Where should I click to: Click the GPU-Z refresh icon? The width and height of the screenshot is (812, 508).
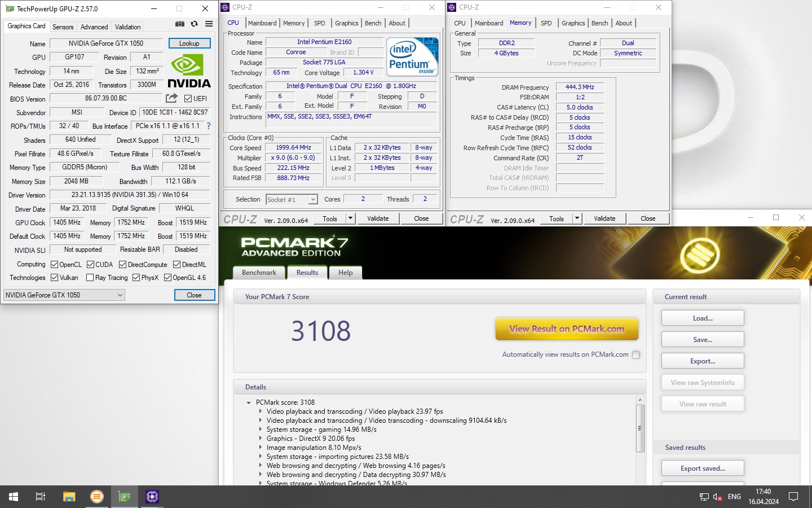pos(195,24)
